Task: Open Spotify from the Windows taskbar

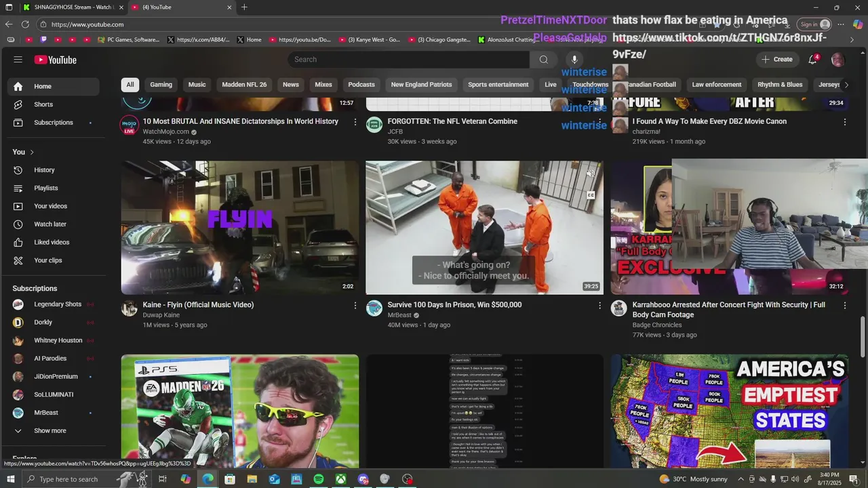Action: click(x=319, y=479)
